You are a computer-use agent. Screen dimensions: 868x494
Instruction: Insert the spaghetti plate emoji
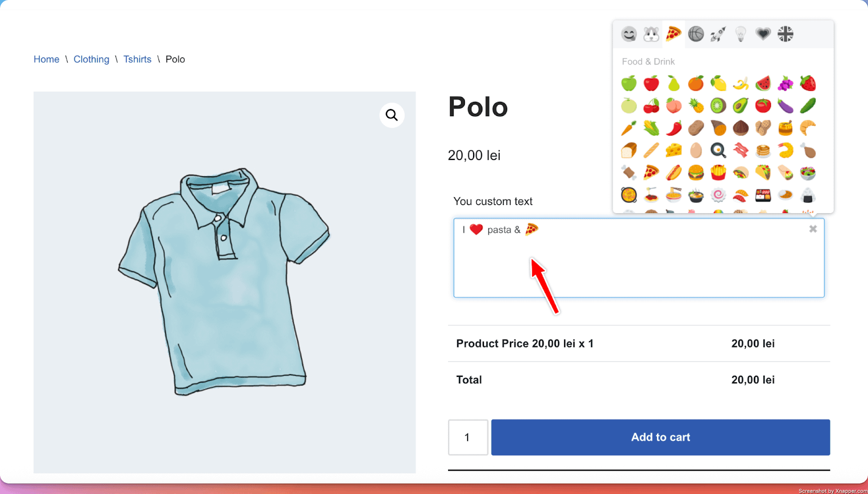click(x=651, y=195)
